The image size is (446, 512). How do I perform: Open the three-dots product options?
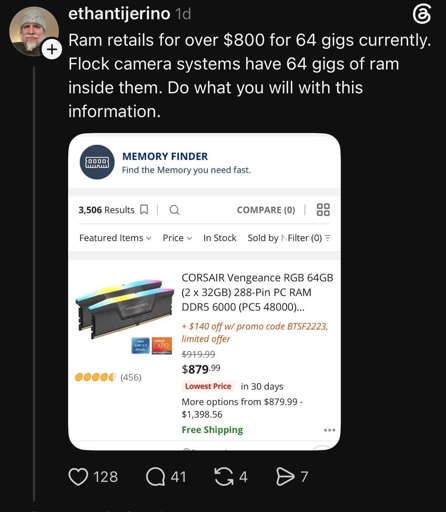(x=329, y=430)
